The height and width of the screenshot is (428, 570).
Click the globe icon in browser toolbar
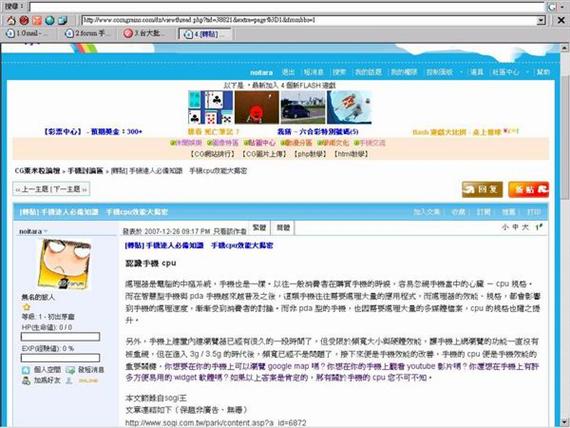tap(50, 20)
